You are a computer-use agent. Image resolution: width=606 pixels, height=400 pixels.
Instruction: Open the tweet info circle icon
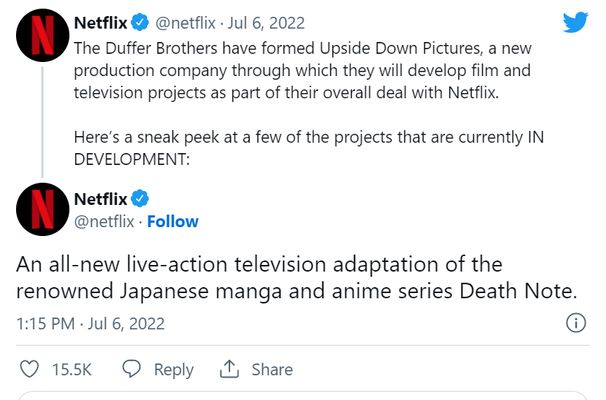tap(576, 323)
